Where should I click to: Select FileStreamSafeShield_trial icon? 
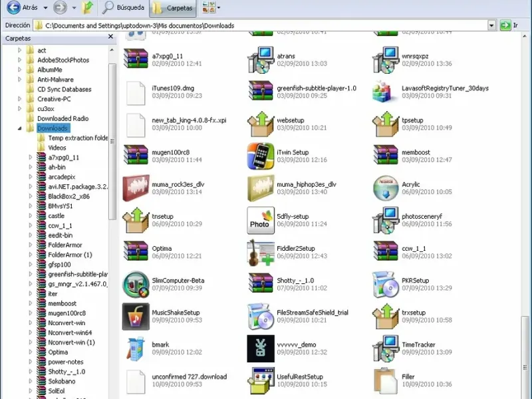click(x=261, y=317)
